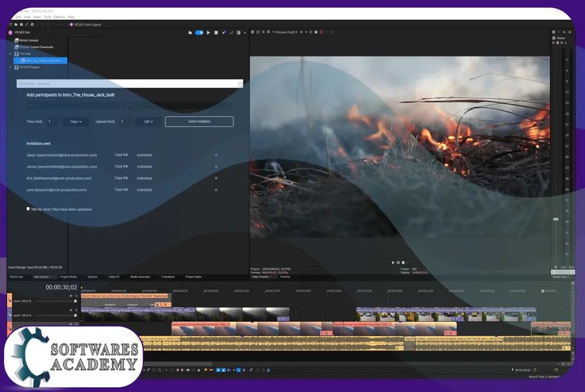This screenshot has width=585, height=392.
Task: Select Intro_The_House_Jack_built file drop item
Action: (40, 60)
